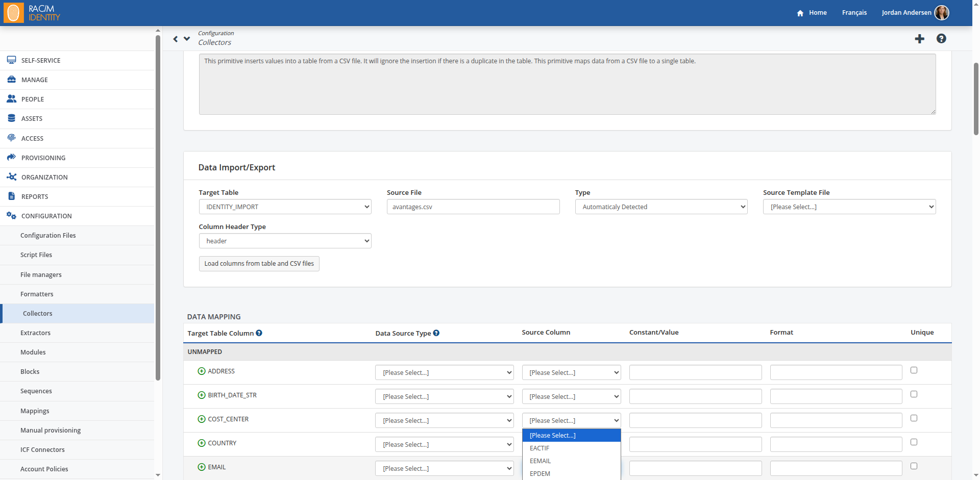The image size is (980, 480).
Task: Click the Data Source Type help icon
Action: point(436,333)
